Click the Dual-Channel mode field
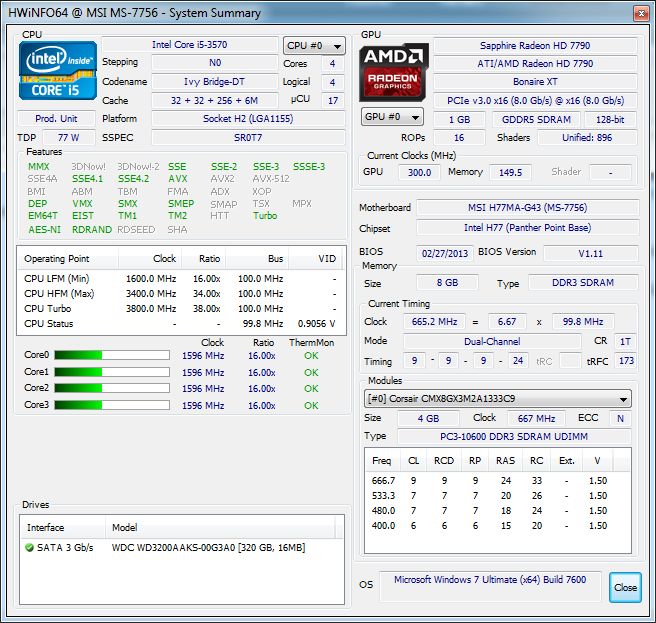The width and height of the screenshot is (656, 623). 492,341
